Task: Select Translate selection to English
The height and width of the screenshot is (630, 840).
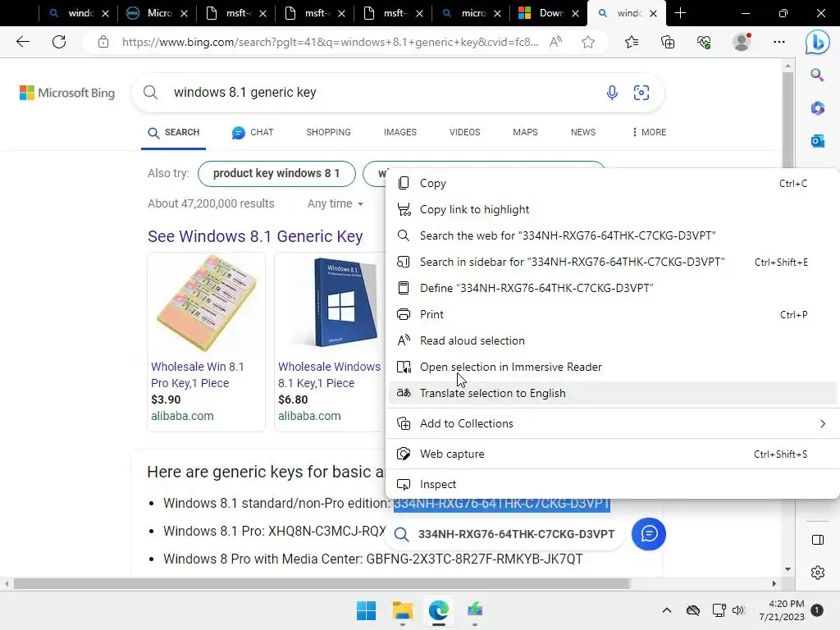Action: click(x=612, y=393)
